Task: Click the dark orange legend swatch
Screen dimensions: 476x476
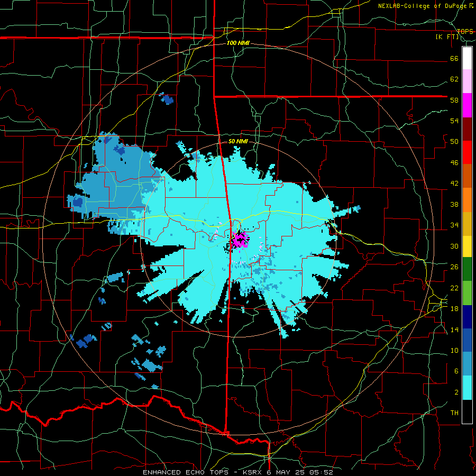Action: coord(467,176)
